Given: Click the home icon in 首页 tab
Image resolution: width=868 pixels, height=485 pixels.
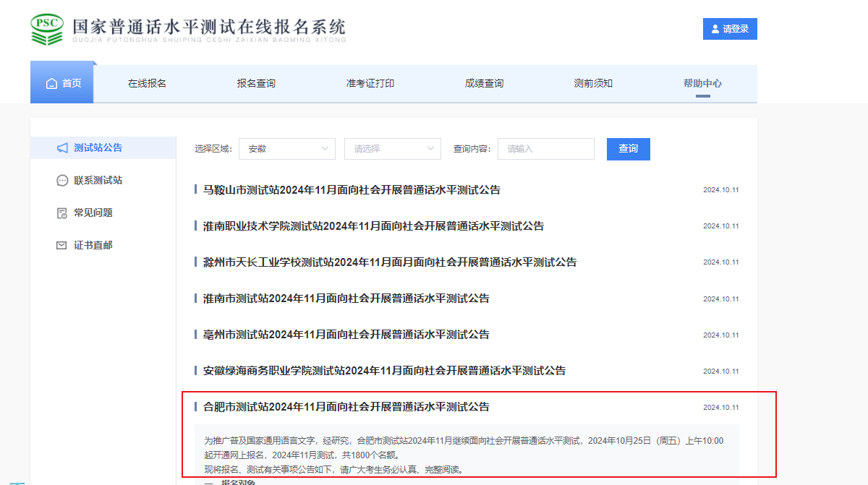Looking at the screenshot, I should pyautogui.click(x=51, y=84).
